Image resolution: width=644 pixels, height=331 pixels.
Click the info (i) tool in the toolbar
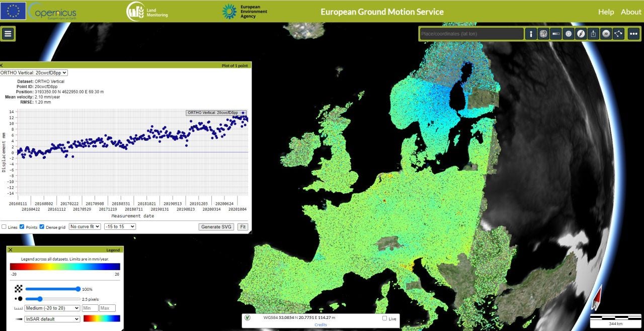[x=531, y=34]
